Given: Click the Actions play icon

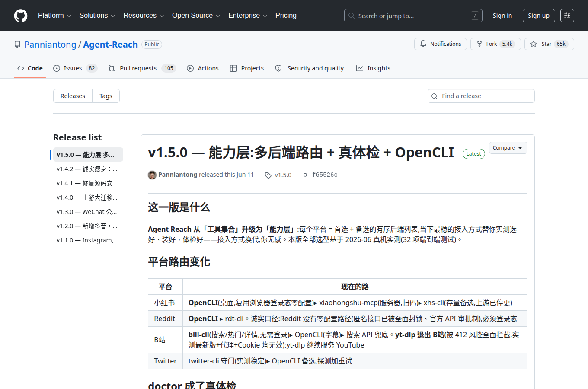Looking at the screenshot, I should tap(190, 68).
